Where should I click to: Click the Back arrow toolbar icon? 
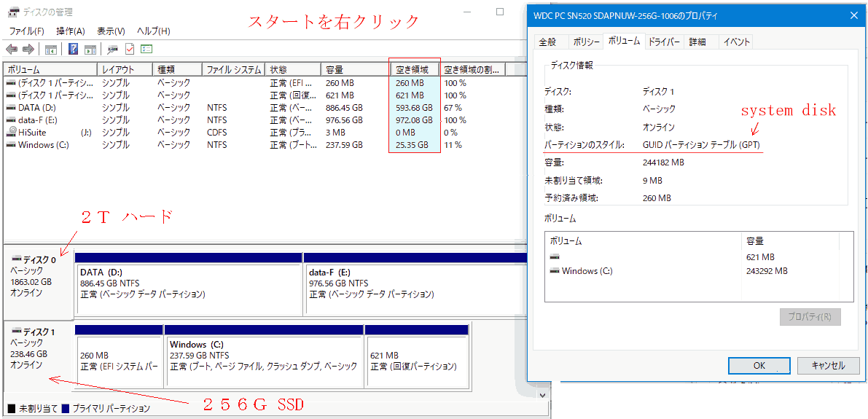coord(12,49)
